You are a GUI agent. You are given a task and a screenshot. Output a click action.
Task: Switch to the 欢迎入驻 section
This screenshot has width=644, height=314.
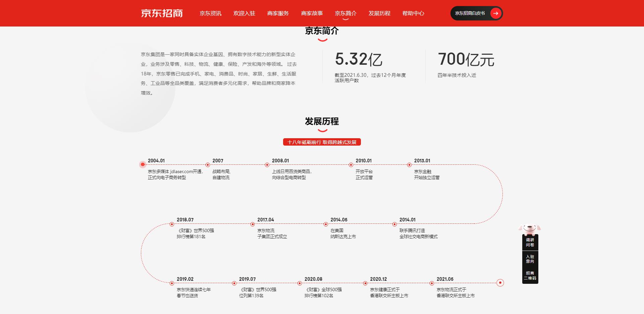pos(244,13)
